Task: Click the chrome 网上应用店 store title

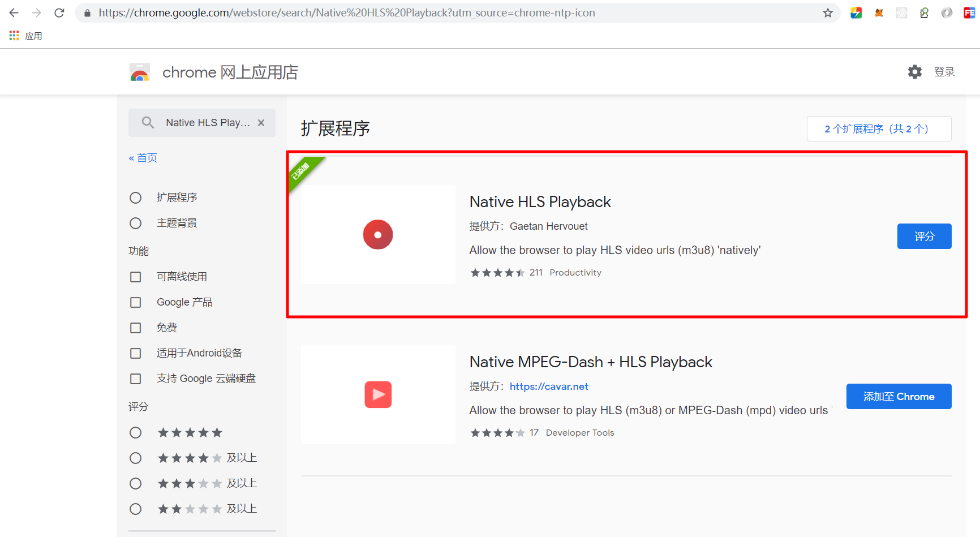Action: (x=230, y=72)
